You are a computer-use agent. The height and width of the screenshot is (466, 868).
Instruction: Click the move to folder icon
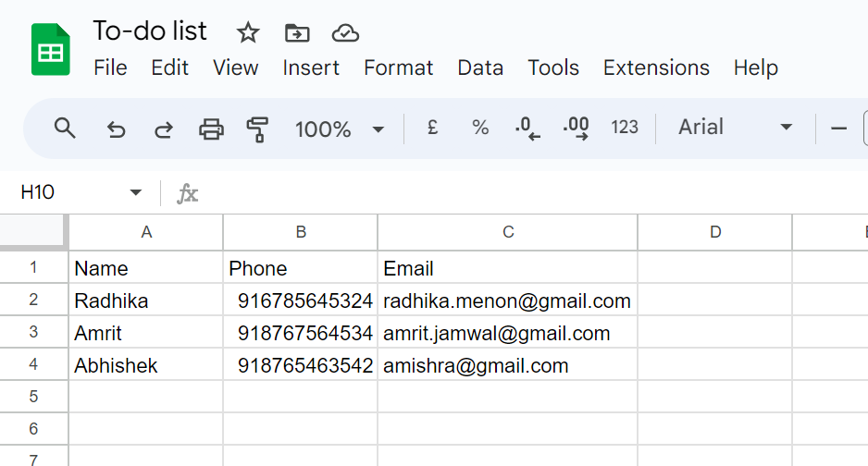pos(297,33)
